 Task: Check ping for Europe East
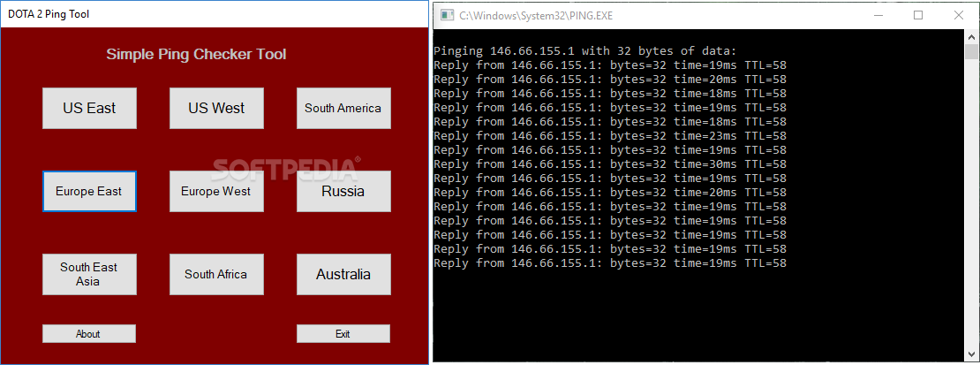click(89, 191)
